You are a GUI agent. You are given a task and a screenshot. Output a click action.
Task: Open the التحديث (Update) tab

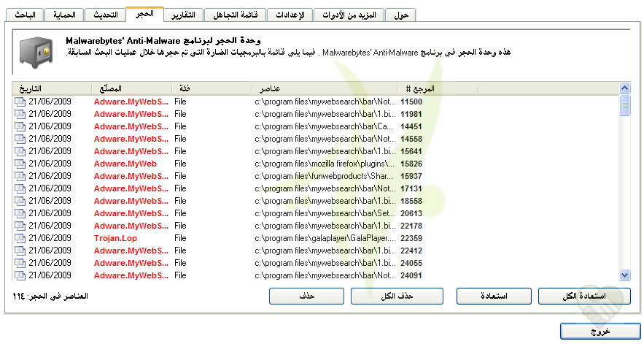pos(106,15)
